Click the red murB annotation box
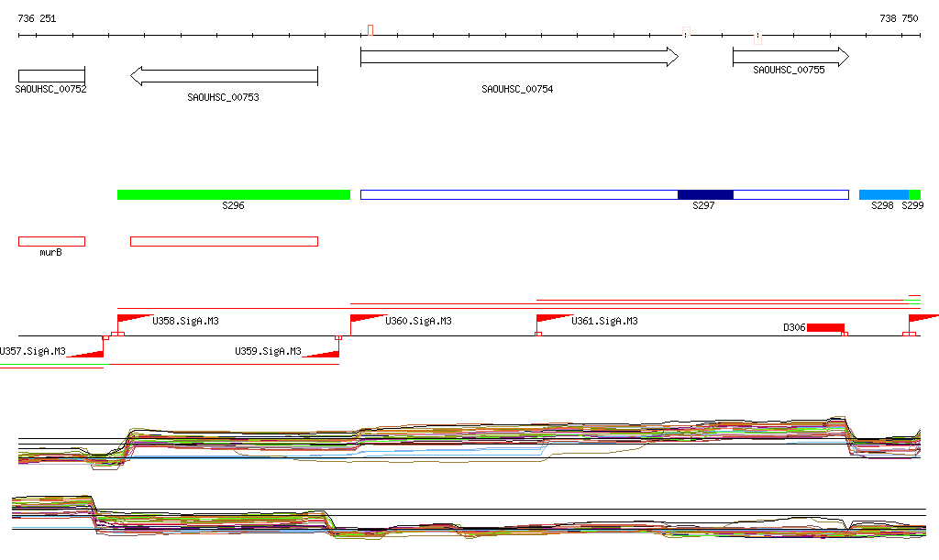939x560 pixels. click(x=51, y=242)
